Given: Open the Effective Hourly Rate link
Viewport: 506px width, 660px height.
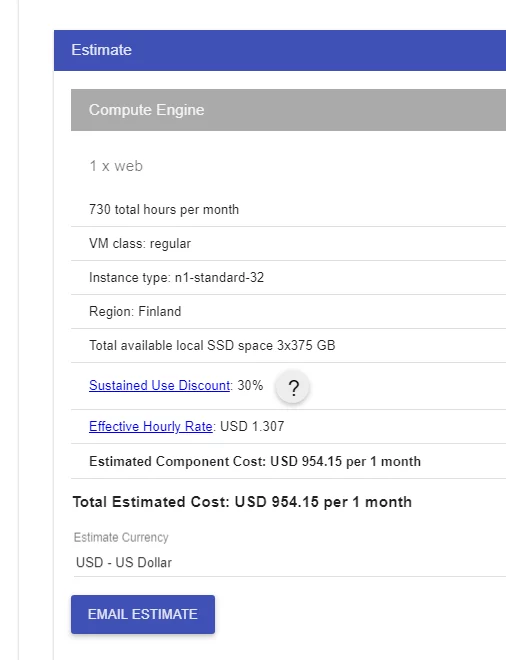Looking at the screenshot, I should click(151, 426).
